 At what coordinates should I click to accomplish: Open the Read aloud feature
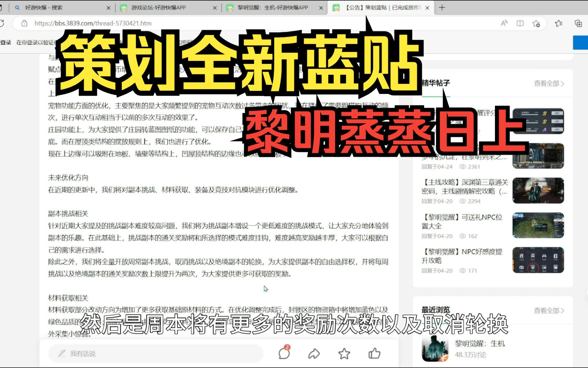click(x=504, y=23)
